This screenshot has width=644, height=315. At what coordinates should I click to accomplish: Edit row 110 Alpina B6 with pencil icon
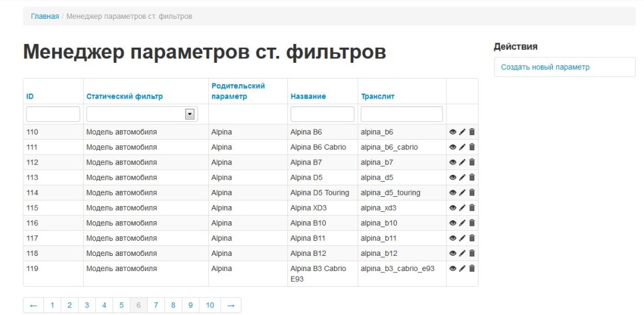pos(462,132)
